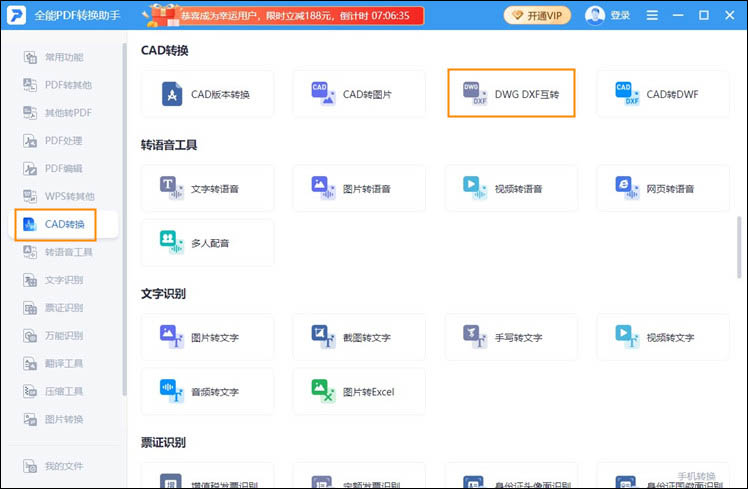
Task: Select DWG DXF互转 tool
Action: 511,93
